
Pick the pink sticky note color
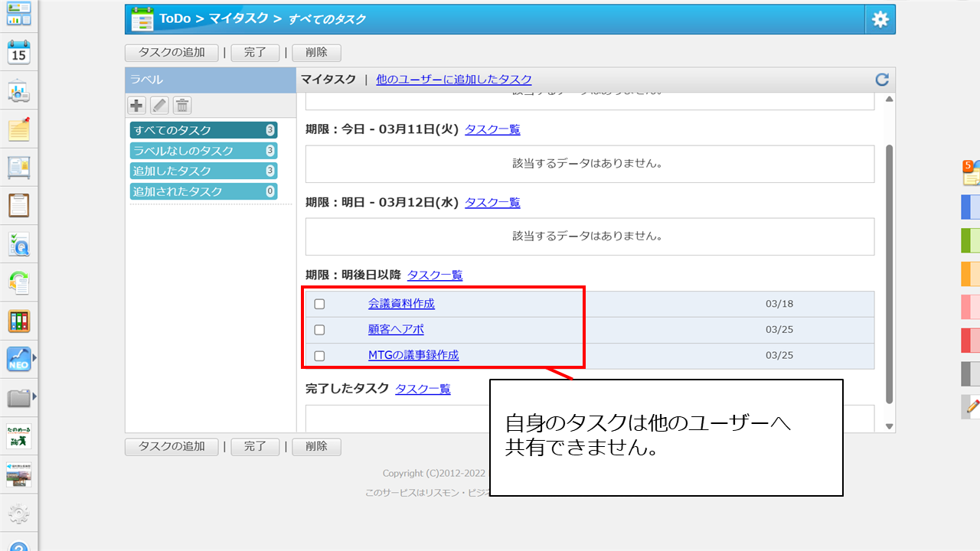[x=971, y=307]
